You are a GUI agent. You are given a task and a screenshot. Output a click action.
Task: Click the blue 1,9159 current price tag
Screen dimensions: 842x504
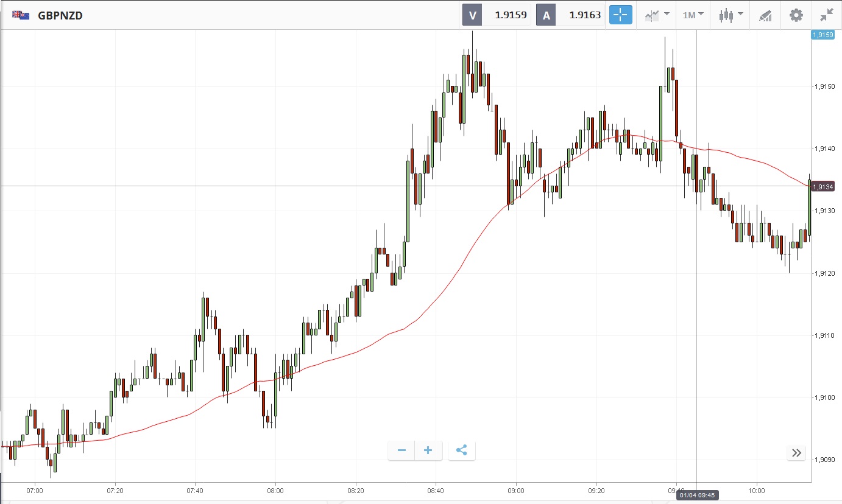[823, 35]
